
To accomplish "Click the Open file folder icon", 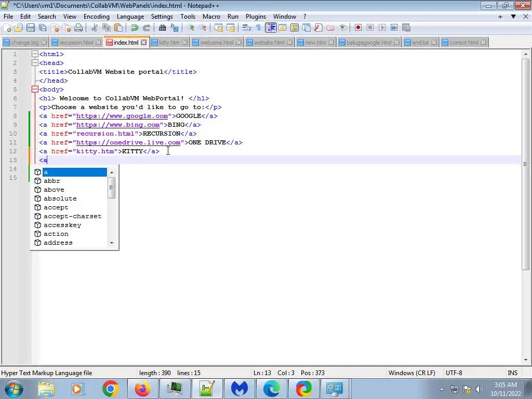I will coord(19,28).
